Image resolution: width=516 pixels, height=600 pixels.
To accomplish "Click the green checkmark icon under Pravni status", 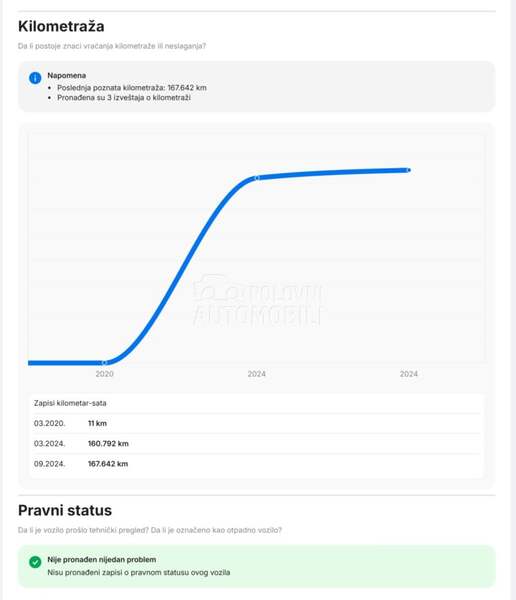I will (35, 562).
